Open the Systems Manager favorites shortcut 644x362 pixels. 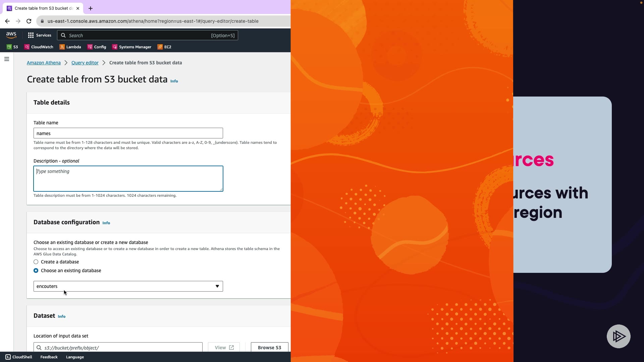point(131,47)
